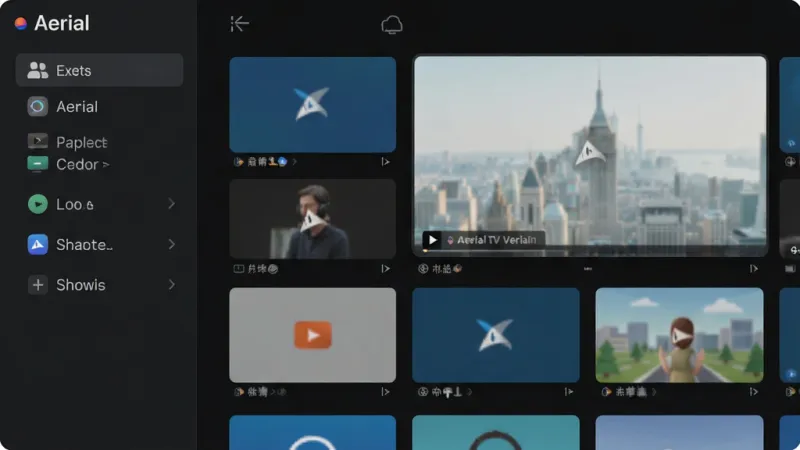The width and height of the screenshot is (800, 450).
Task: Play the Aerial TV Verialn video
Action: (x=433, y=240)
